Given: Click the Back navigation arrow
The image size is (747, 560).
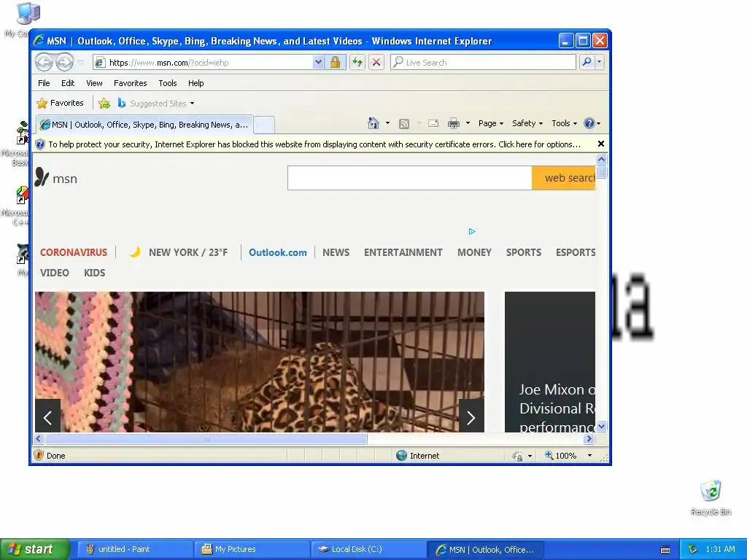Looking at the screenshot, I should pyautogui.click(x=44, y=62).
